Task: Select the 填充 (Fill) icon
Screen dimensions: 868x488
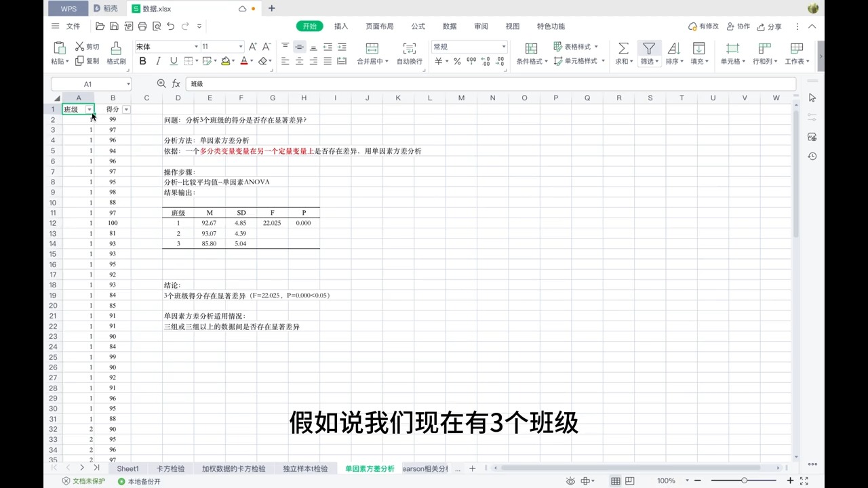Action: click(698, 53)
